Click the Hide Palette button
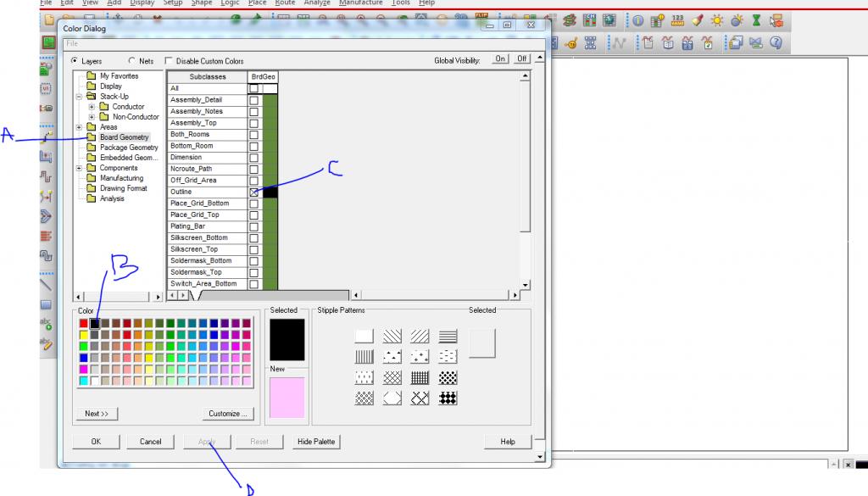The width and height of the screenshot is (868, 496). coord(316,442)
